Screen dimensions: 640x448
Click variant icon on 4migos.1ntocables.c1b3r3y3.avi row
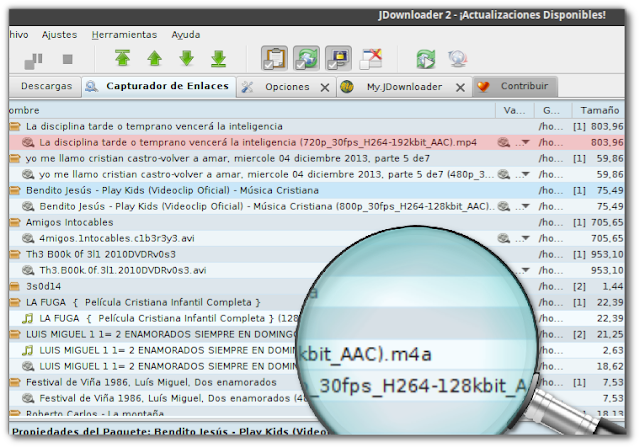coord(504,238)
